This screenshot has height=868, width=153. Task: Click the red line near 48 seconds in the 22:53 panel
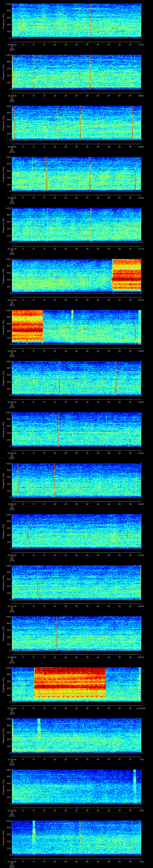(116, 378)
